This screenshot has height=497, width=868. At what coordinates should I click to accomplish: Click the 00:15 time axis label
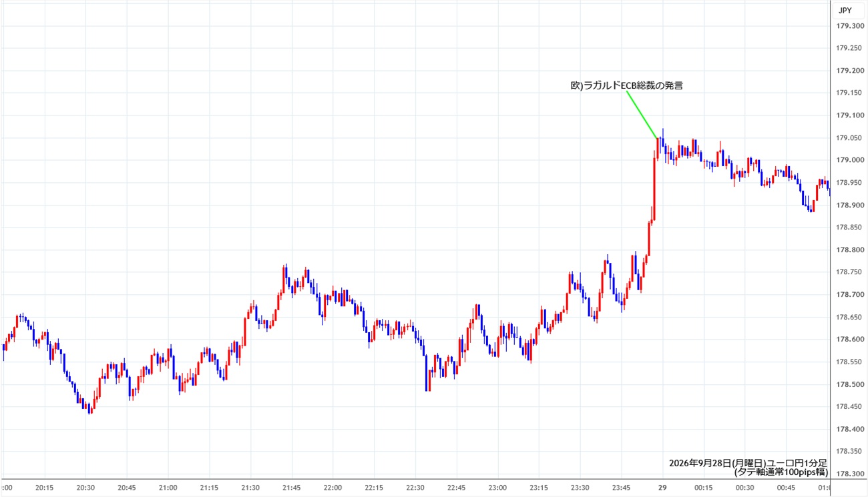point(704,488)
